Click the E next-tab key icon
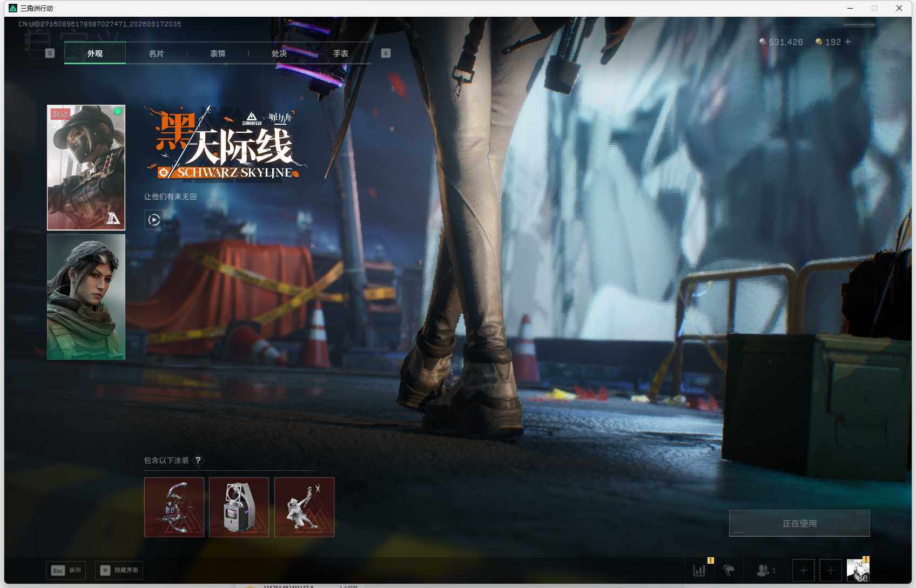The height and width of the screenshot is (588, 916). [x=386, y=53]
